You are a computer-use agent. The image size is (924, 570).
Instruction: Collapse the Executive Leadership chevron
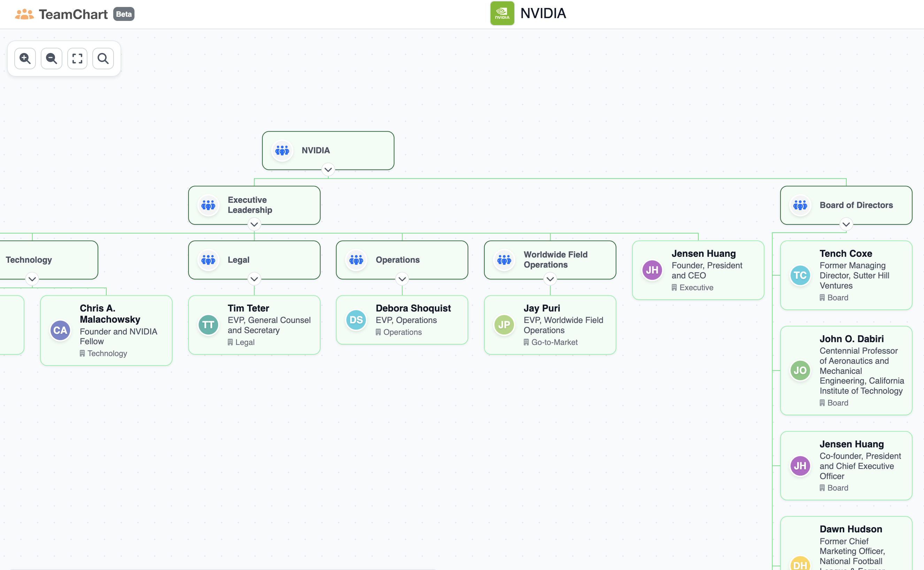(x=254, y=224)
